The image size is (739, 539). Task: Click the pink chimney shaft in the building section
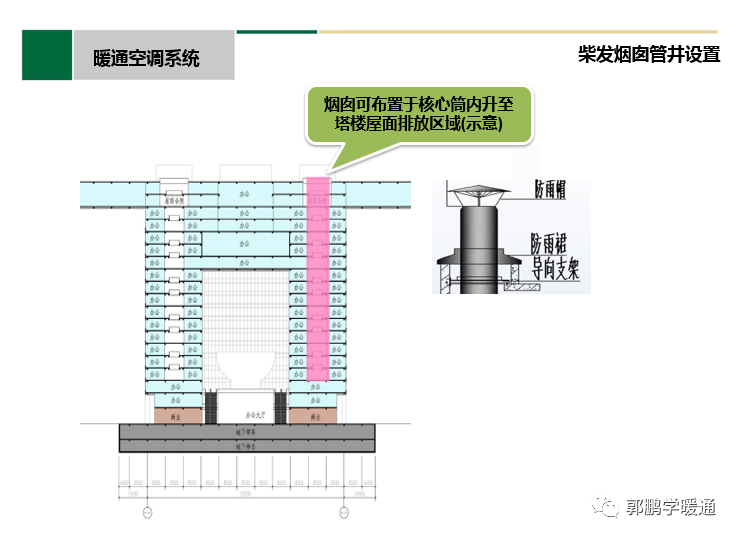click(318, 279)
